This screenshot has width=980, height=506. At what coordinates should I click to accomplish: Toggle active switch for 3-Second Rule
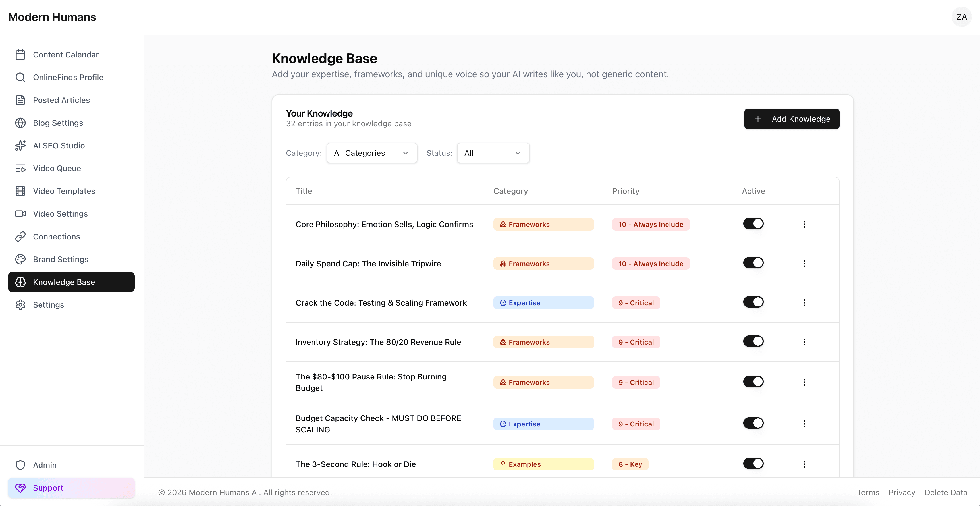[753, 463]
